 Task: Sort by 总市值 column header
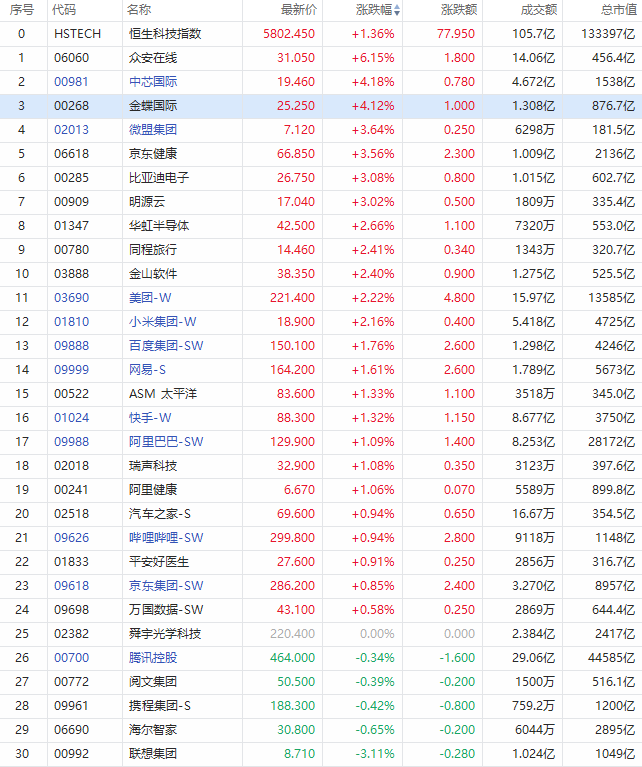619,10
